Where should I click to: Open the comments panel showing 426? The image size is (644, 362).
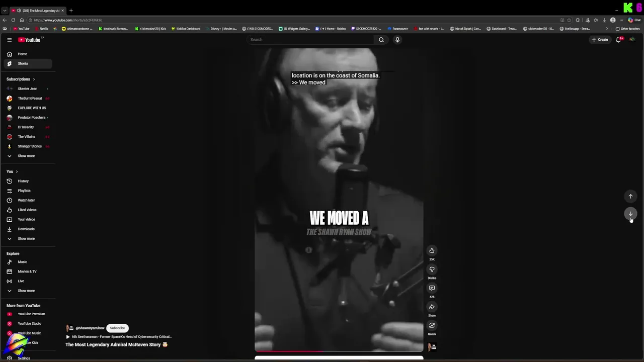[432, 288]
